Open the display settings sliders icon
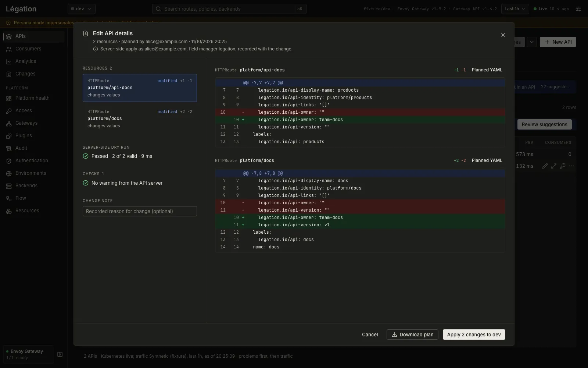Image resolution: width=588 pixels, height=368 pixels. pos(578,9)
